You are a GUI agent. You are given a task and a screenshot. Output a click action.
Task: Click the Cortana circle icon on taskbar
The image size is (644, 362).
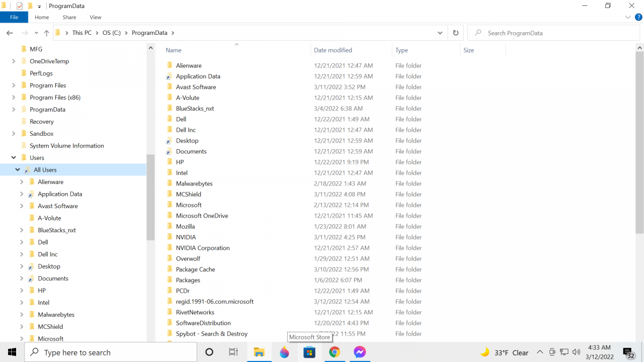tap(209, 352)
